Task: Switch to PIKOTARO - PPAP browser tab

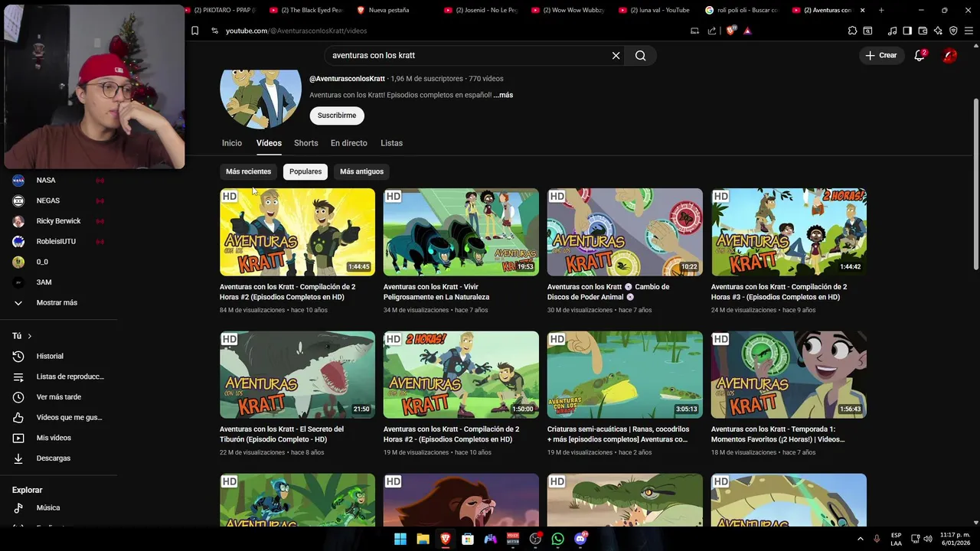Action: click(x=222, y=10)
